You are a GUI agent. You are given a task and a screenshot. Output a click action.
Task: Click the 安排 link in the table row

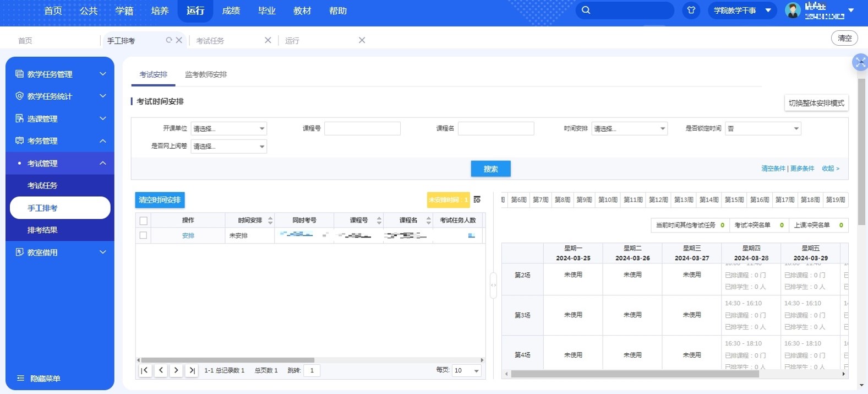188,235
